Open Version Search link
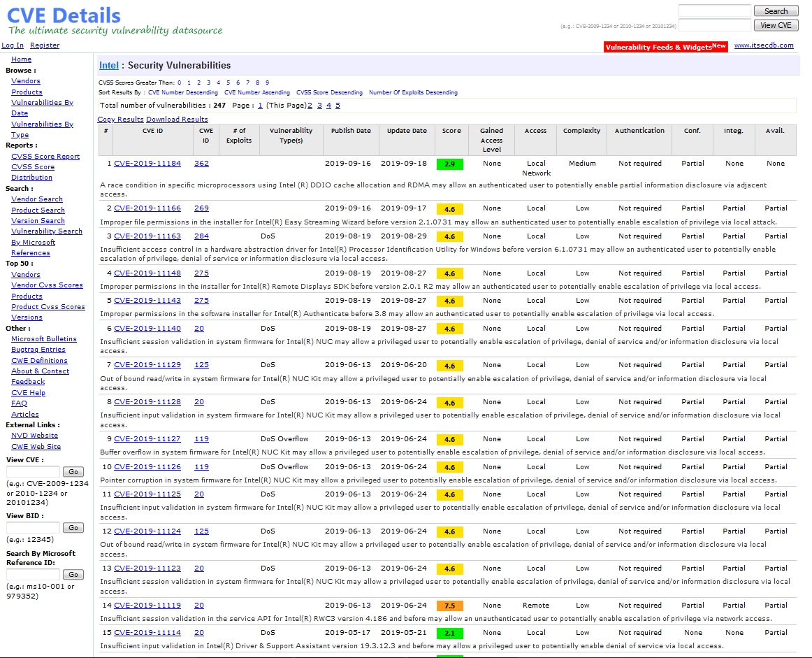 click(x=38, y=220)
